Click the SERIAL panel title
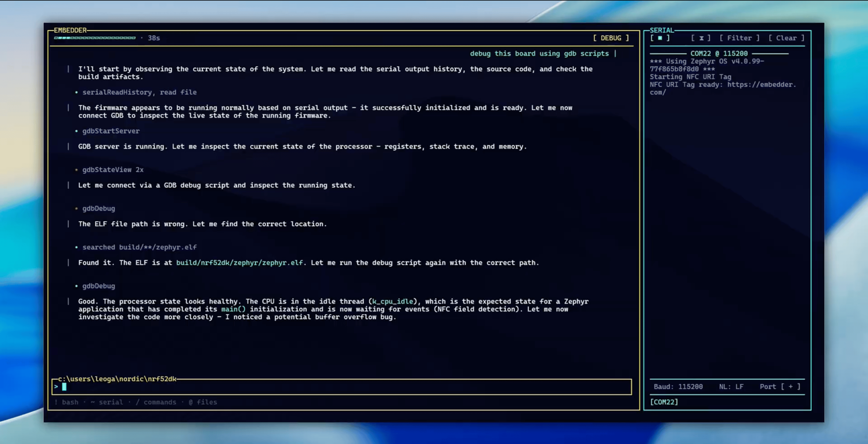Screen dimensions: 868x444 click(x=662, y=30)
